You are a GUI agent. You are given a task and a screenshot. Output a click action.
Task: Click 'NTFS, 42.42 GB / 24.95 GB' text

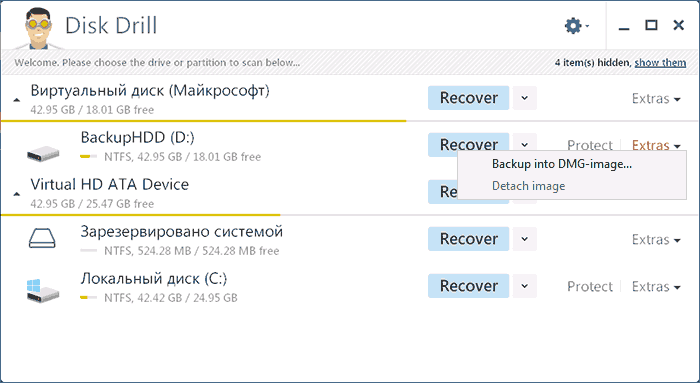click(x=171, y=298)
